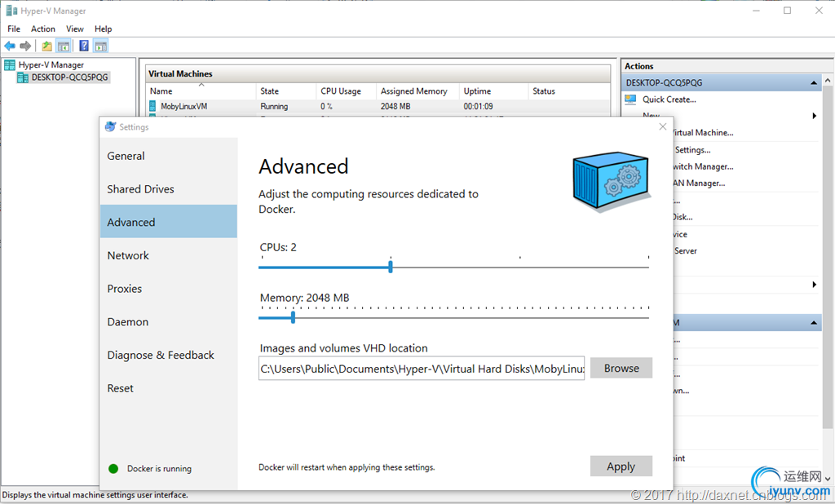Toggle the Show/Hide Console Tree toolbar icon
835x504 pixels.
tap(64, 46)
